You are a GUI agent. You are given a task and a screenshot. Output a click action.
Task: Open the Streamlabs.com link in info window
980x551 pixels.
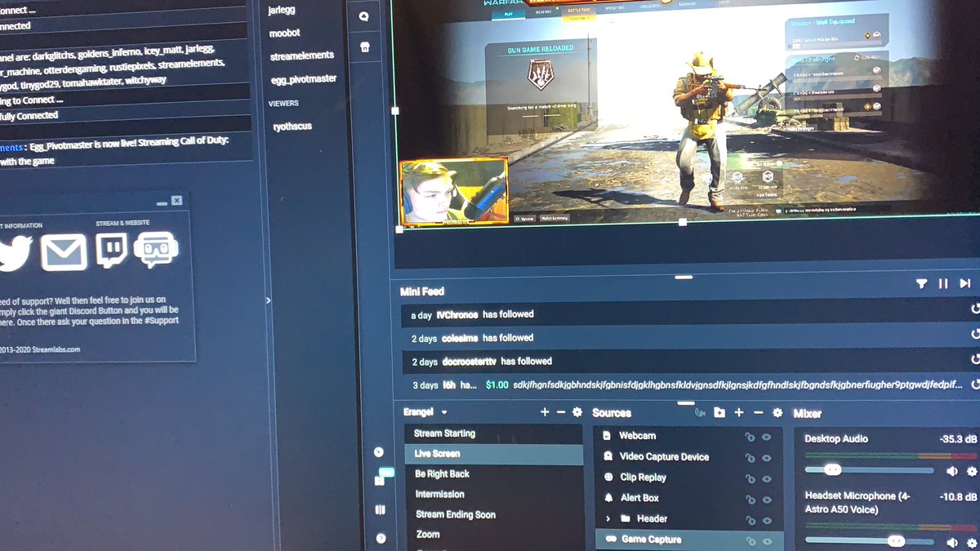click(56, 349)
